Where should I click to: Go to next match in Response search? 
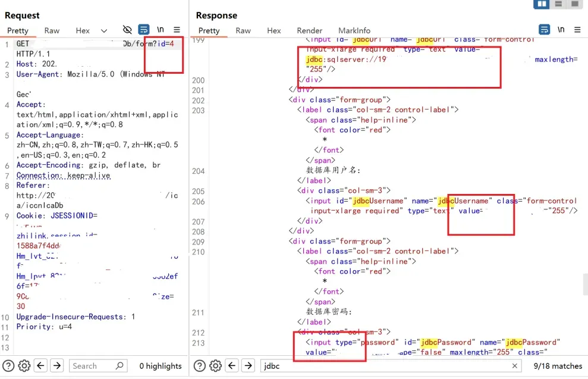249,366
